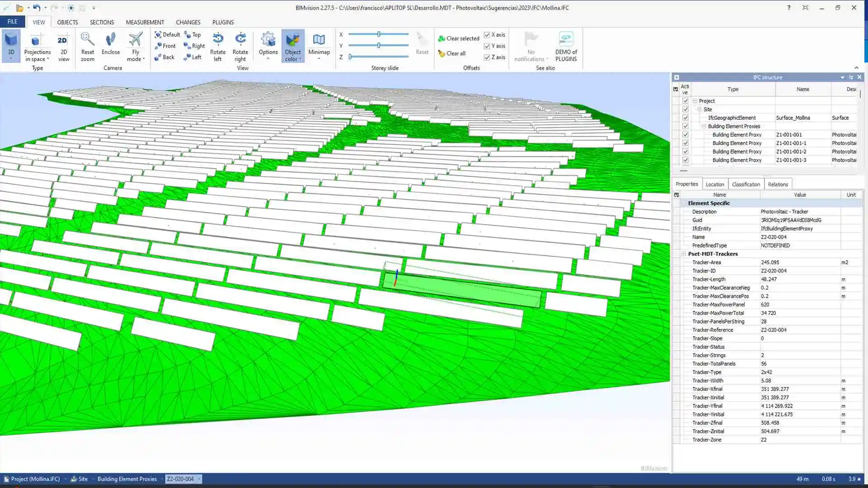Viewport: 868px width, 488px height.
Task: Collapse the Site tree node
Action: (x=699, y=109)
